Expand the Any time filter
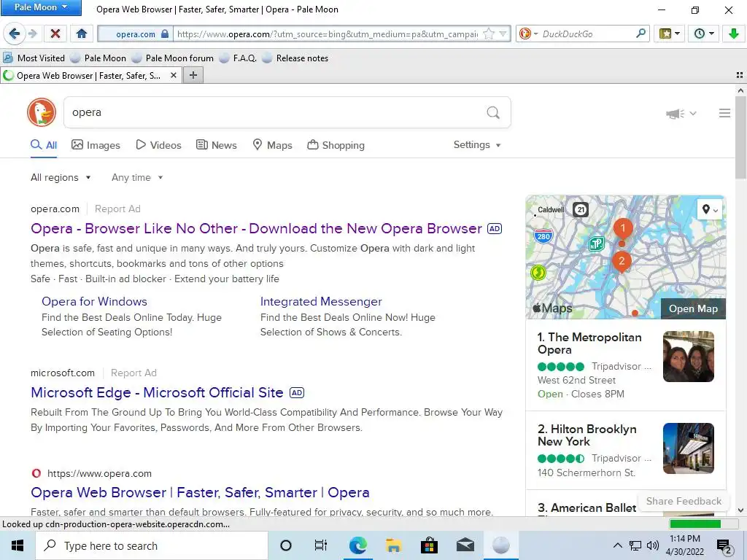 [137, 178]
